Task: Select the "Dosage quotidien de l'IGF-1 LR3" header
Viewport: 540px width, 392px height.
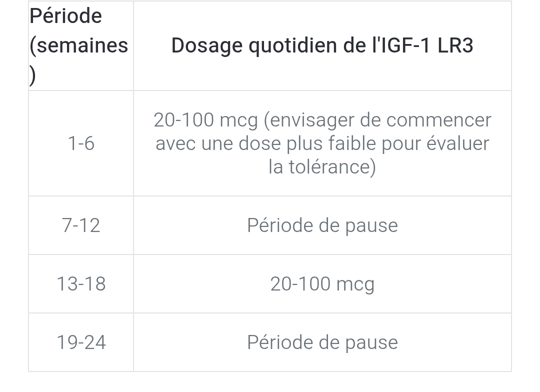Action: 322,45
